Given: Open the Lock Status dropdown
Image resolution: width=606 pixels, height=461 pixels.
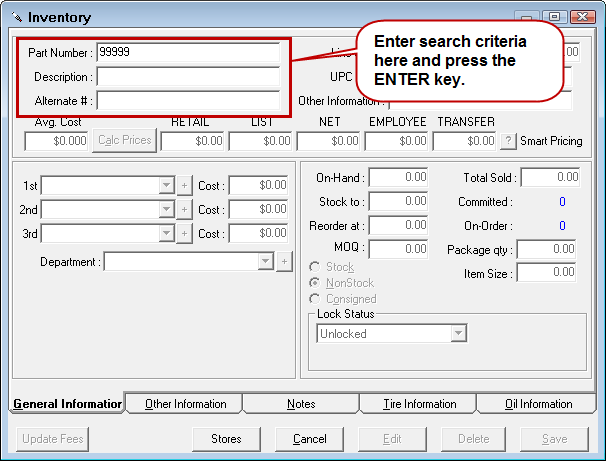Looking at the screenshot, I should (458, 334).
